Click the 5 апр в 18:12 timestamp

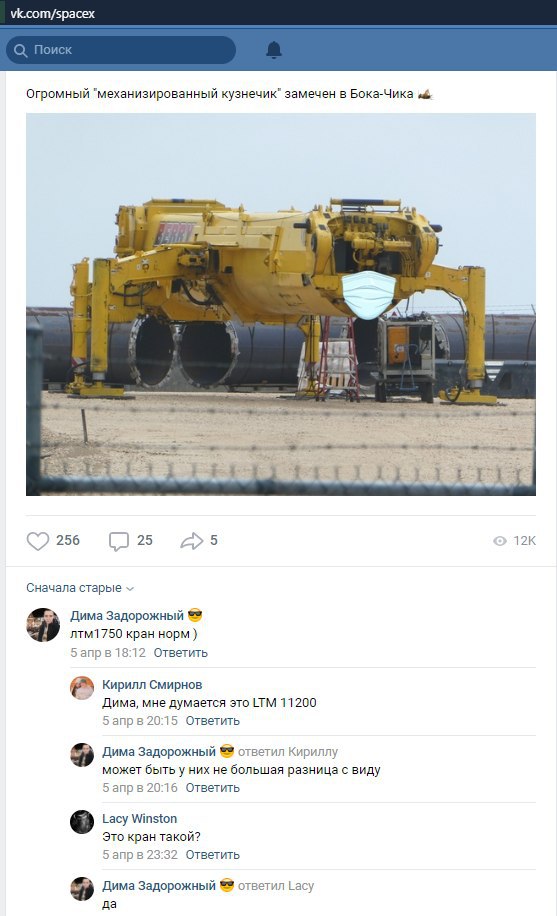pos(108,653)
